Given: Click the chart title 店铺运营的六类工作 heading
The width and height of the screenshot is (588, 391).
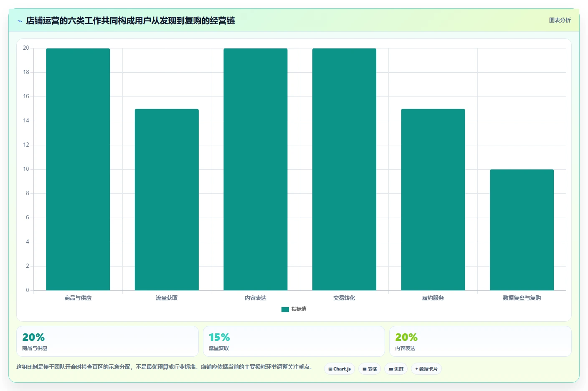Looking at the screenshot, I should point(130,20).
